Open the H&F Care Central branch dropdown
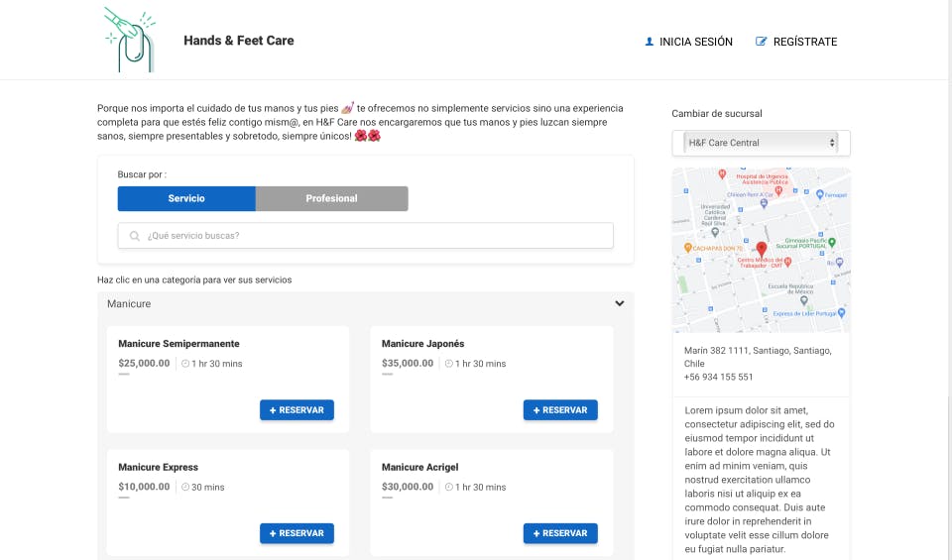The image size is (952, 560). click(761, 143)
